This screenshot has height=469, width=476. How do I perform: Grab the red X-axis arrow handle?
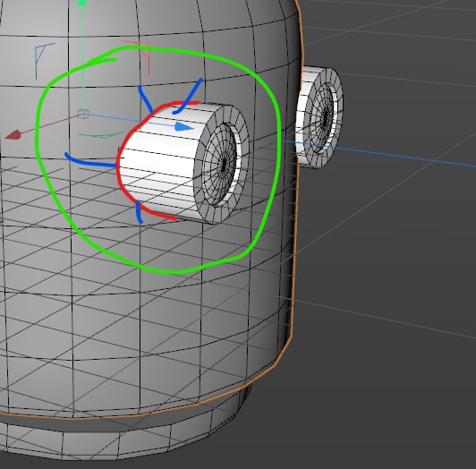tap(13, 135)
